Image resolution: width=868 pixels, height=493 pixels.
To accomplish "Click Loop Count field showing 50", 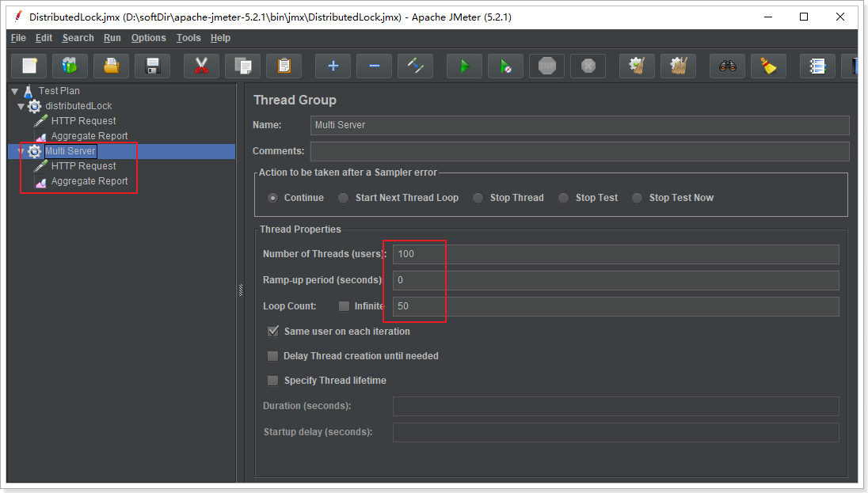I will 615,306.
